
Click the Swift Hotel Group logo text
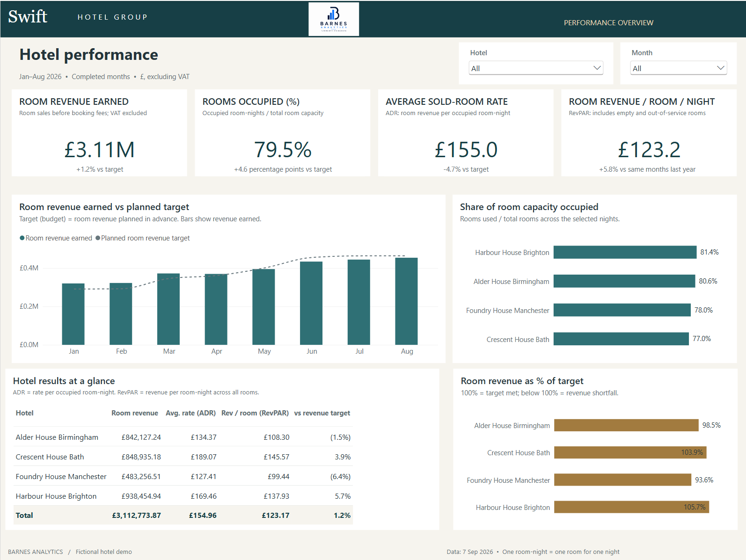(x=78, y=17)
